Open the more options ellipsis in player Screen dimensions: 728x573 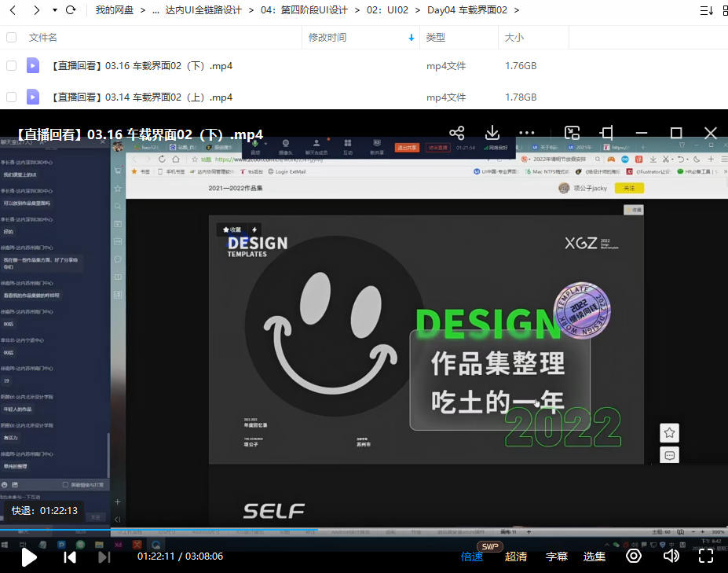tap(527, 134)
